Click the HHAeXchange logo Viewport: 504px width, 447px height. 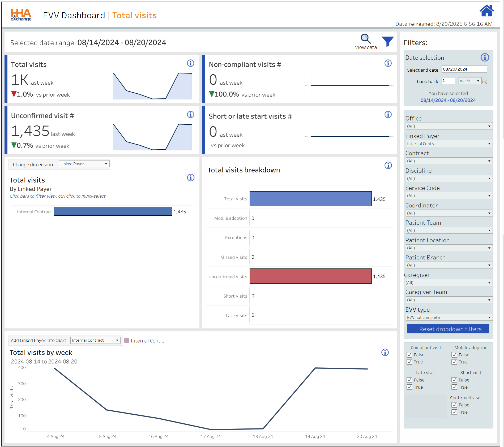pos(21,15)
